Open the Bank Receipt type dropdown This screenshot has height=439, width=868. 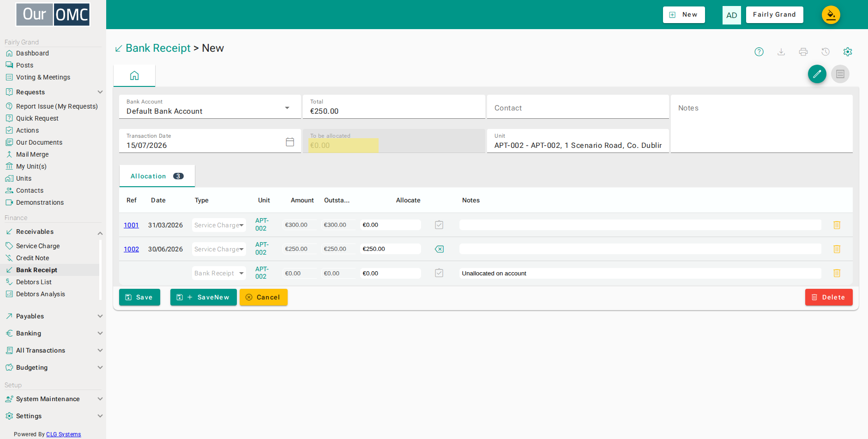[219, 273]
